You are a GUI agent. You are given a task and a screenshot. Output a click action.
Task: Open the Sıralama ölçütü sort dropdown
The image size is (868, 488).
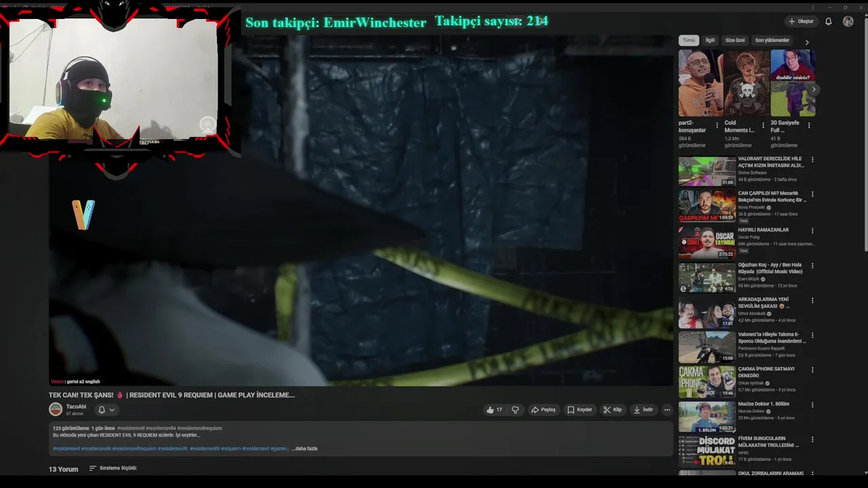tap(113, 468)
